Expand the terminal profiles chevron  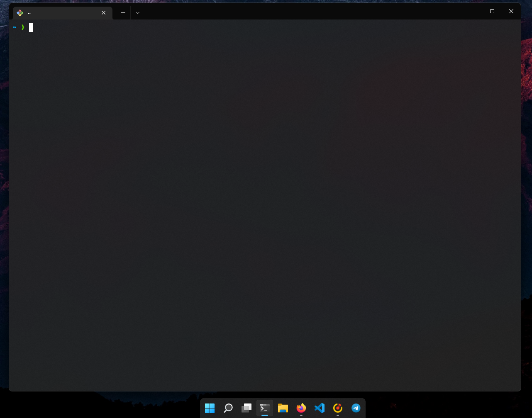(137, 13)
